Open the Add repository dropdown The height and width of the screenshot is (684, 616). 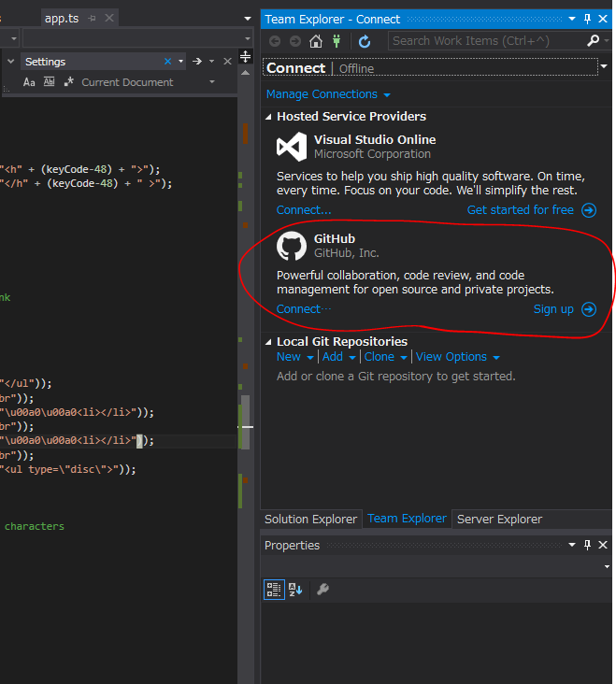339,357
